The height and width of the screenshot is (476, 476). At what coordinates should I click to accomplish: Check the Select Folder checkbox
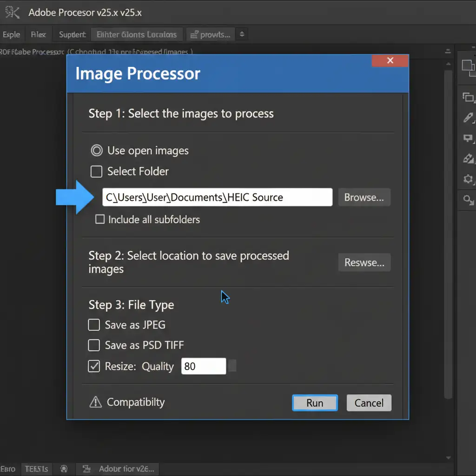tap(96, 172)
